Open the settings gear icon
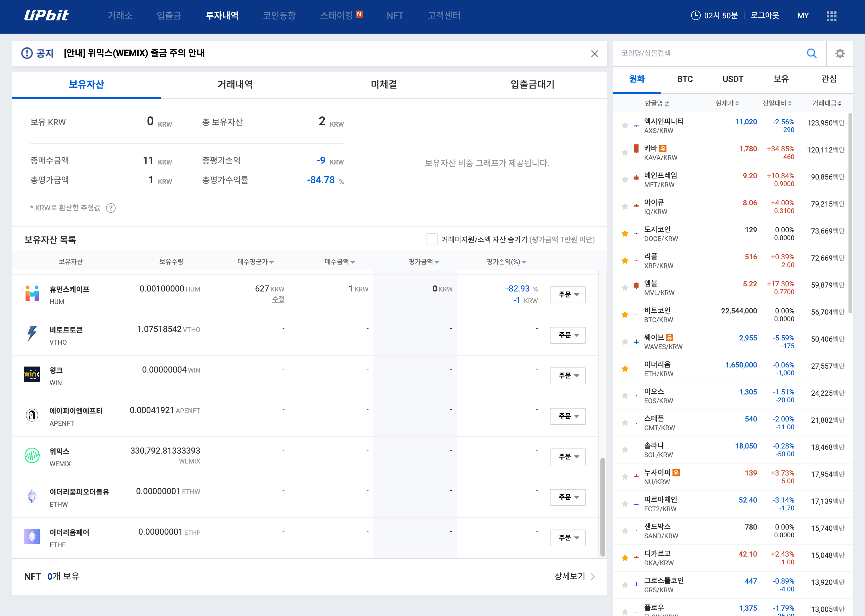Viewport: 865px width, 616px height. (839, 53)
